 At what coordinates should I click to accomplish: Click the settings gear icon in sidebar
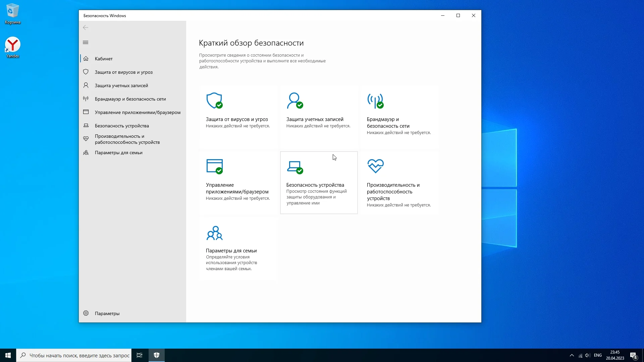click(x=86, y=313)
